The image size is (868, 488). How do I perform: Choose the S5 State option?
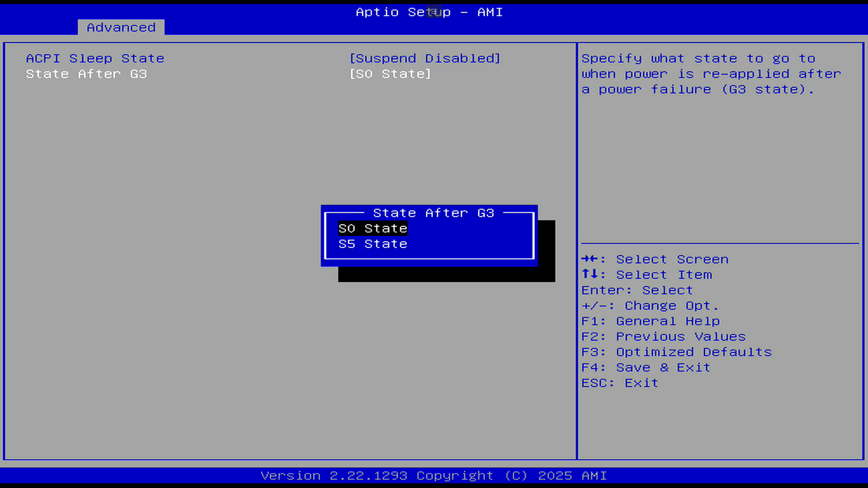point(373,244)
